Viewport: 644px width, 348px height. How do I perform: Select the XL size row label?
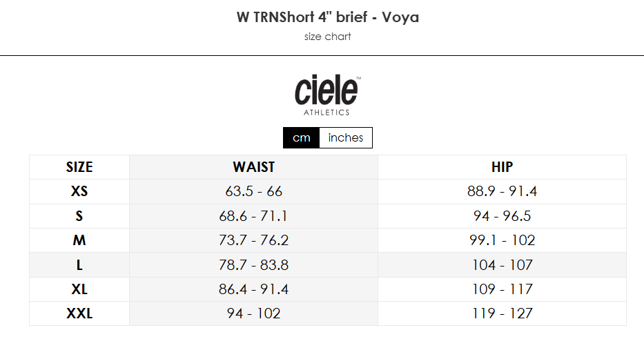79,289
